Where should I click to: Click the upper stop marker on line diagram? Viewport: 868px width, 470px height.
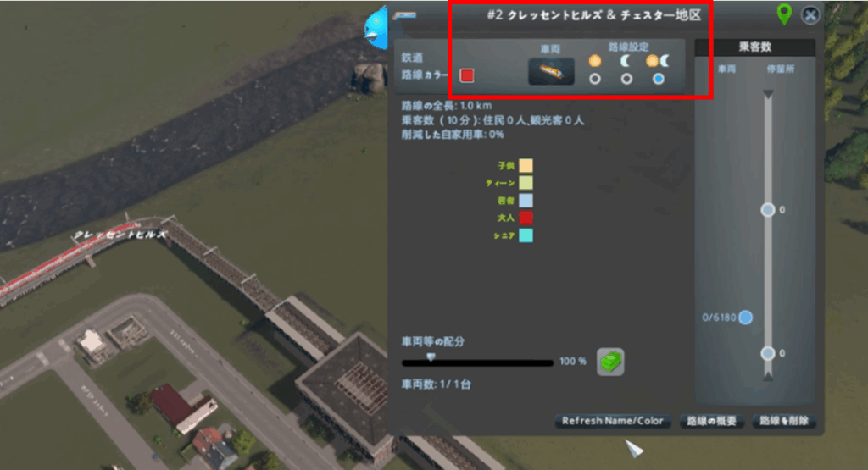point(768,209)
